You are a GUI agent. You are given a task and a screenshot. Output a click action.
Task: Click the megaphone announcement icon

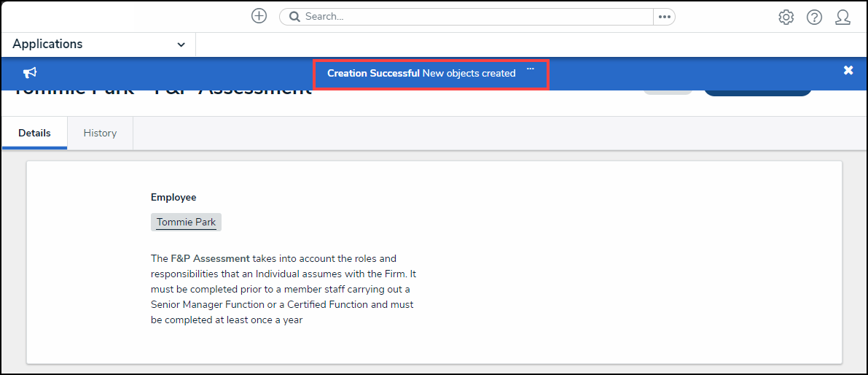30,72
